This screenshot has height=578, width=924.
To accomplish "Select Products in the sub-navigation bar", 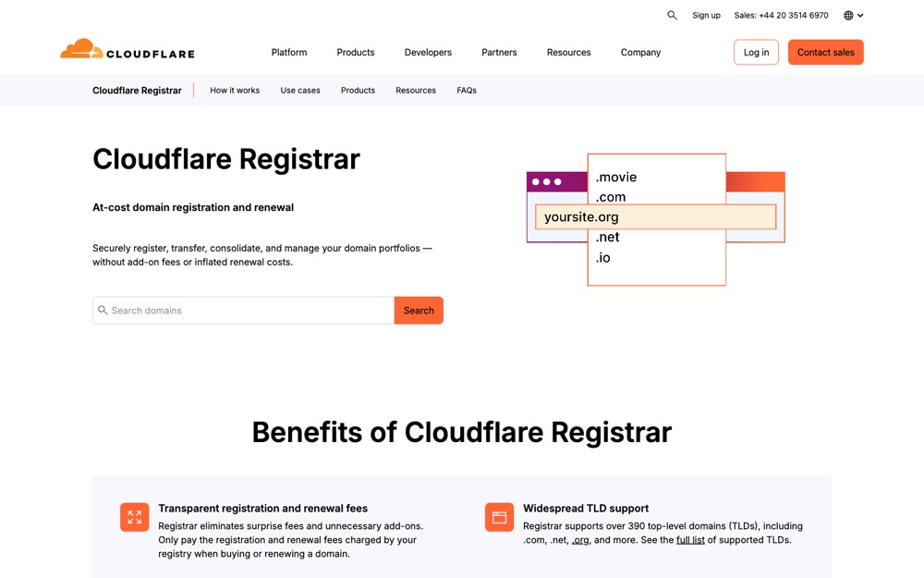I will tap(358, 91).
